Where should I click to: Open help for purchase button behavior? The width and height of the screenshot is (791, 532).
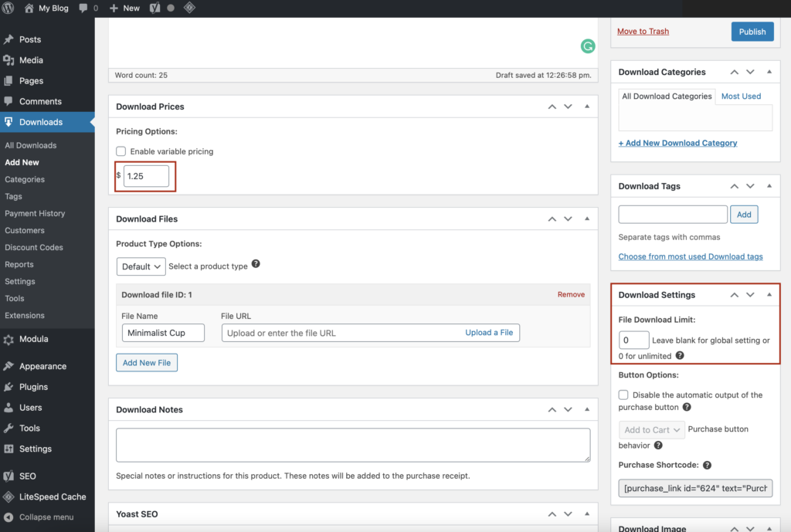point(658,446)
